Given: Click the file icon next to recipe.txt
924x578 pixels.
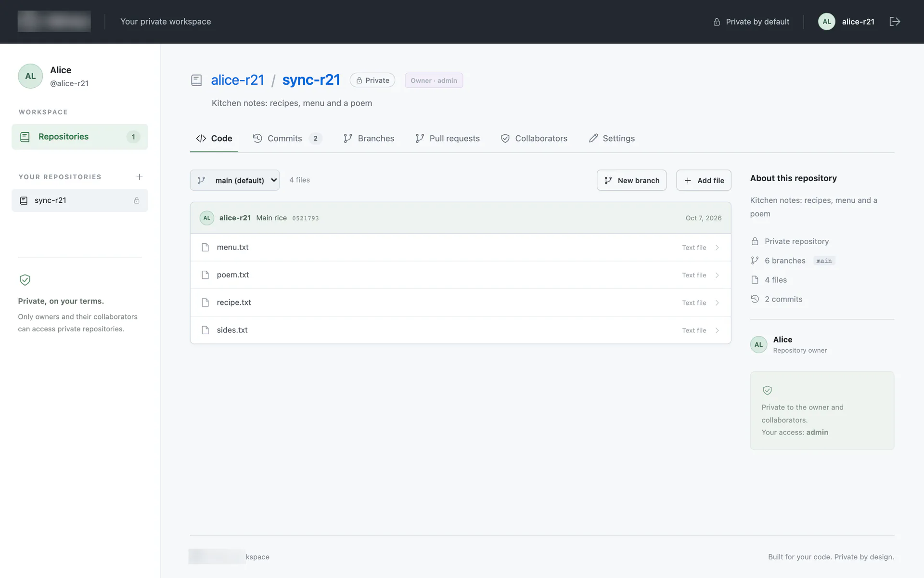Looking at the screenshot, I should [205, 302].
